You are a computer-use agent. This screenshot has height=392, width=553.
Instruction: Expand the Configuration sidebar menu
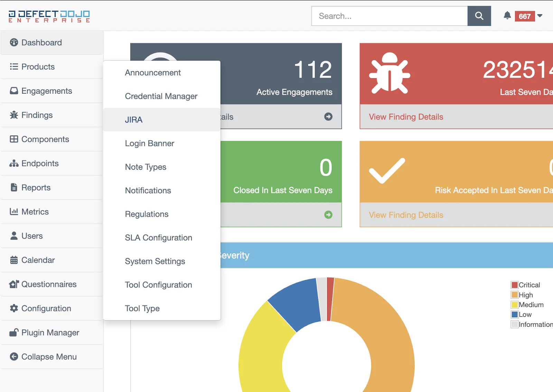(x=46, y=308)
